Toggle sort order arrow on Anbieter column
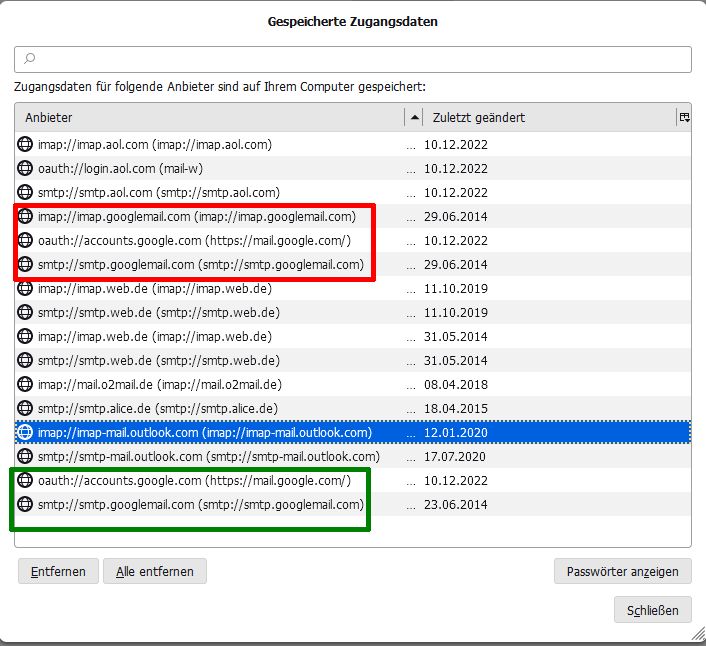 click(415, 118)
